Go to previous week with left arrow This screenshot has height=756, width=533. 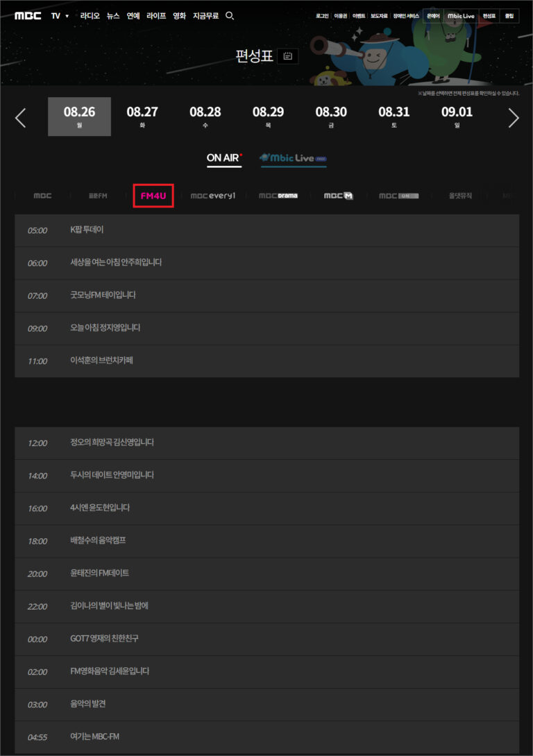pyautogui.click(x=21, y=118)
